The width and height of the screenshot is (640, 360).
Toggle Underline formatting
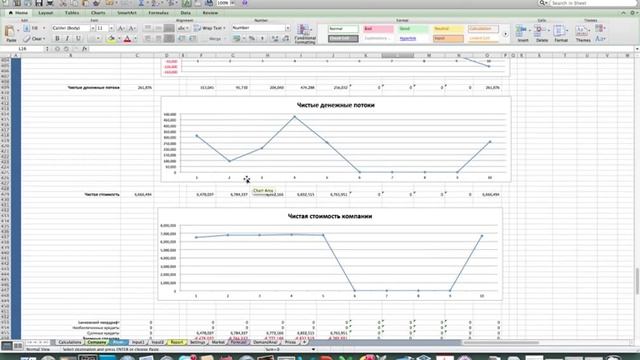78,39
